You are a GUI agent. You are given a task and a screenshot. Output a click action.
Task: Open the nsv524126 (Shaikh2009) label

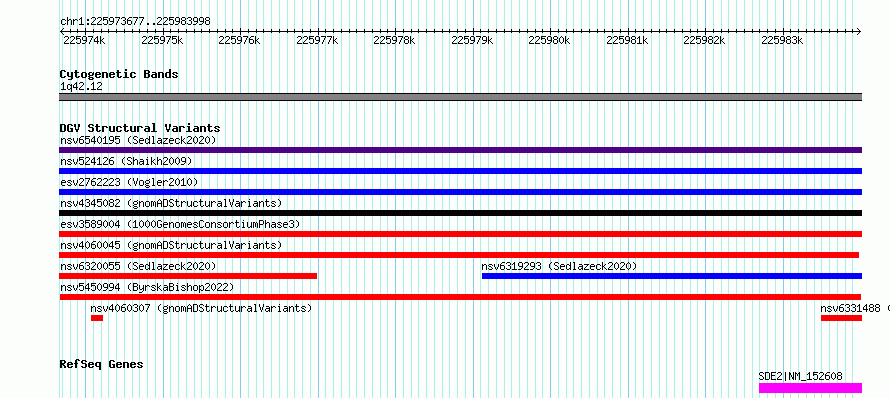126,161
